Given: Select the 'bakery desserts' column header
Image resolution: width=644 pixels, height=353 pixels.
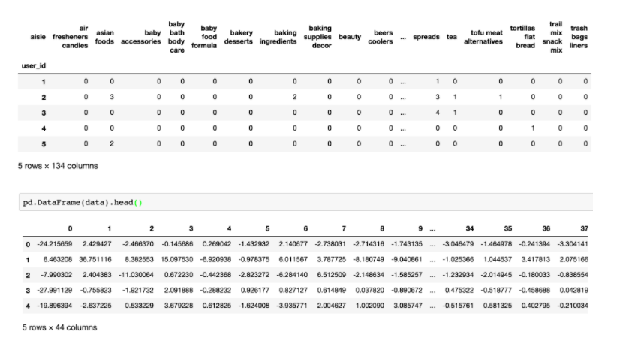Looking at the screenshot, I should coord(239,37).
